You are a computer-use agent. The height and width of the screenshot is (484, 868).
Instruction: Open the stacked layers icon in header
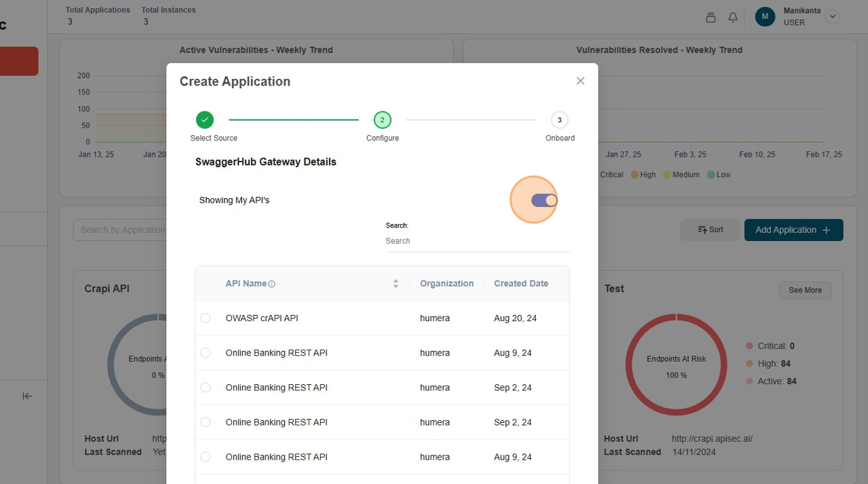pos(711,18)
